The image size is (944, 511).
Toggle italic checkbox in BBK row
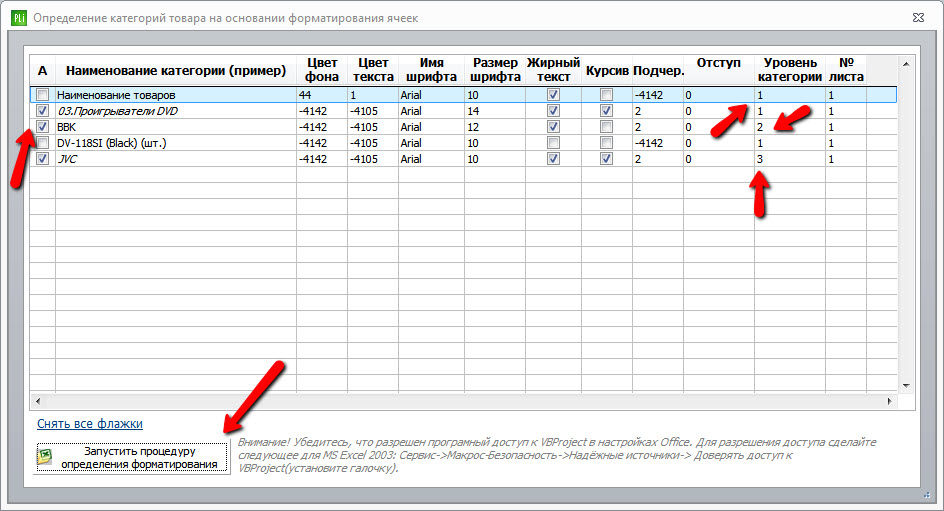pyautogui.click(x=606, y=127)
